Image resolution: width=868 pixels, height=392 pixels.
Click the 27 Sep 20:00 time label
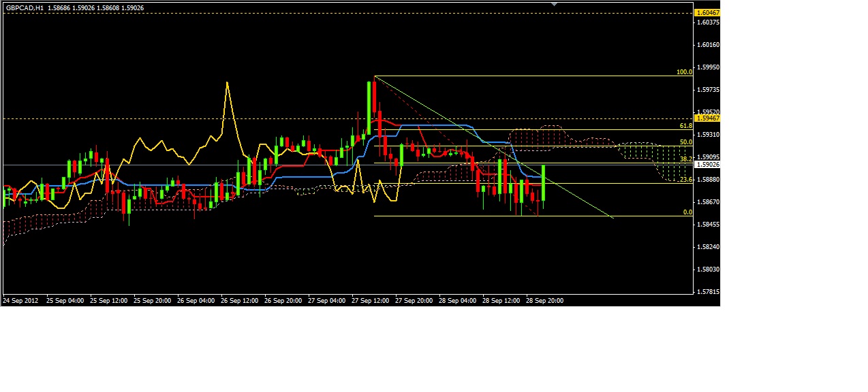(x=414, y=300)
